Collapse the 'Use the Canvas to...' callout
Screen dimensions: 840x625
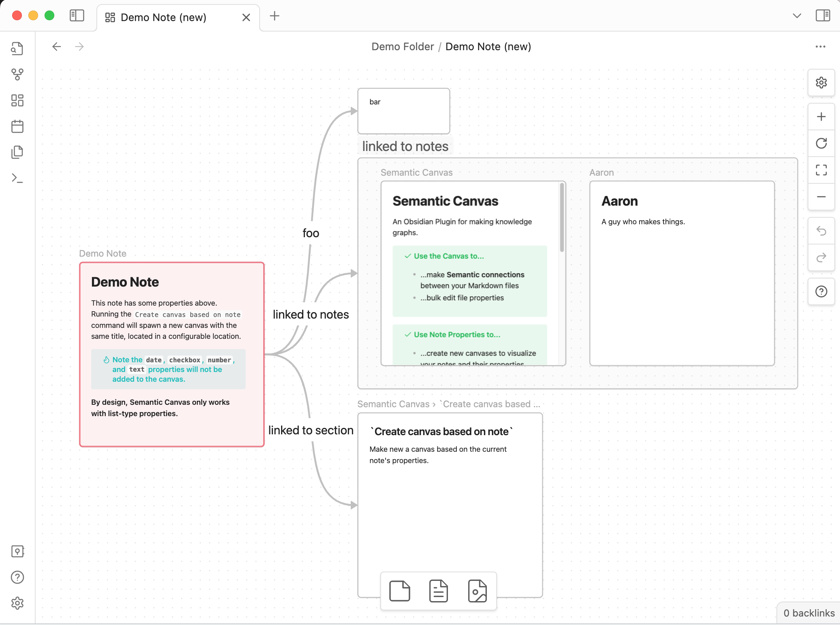(x=448, y=256)
